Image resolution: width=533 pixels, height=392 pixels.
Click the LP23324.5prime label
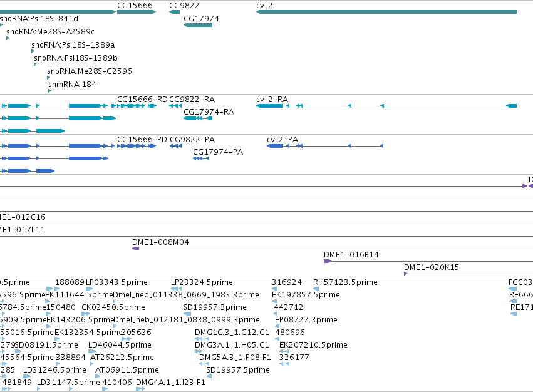(x=202, y=282)
